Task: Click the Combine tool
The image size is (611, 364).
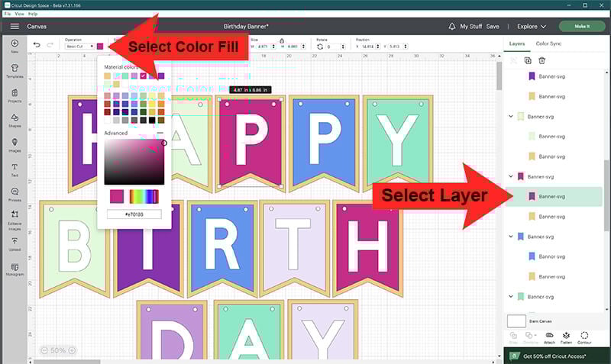Action: [530, 337]
